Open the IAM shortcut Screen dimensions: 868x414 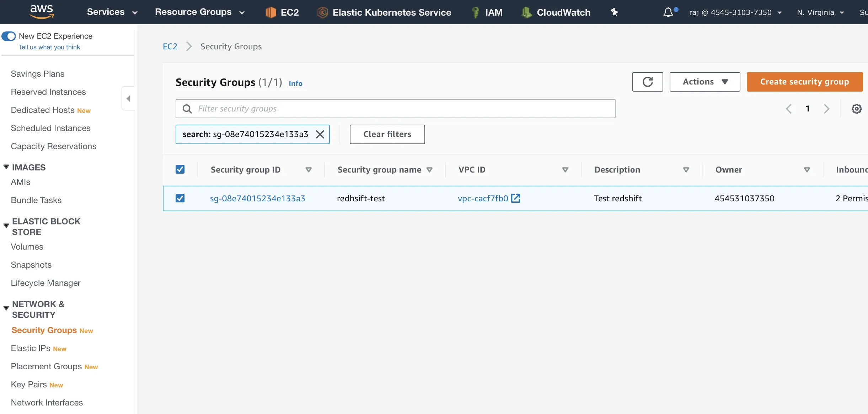coord(487,12)
